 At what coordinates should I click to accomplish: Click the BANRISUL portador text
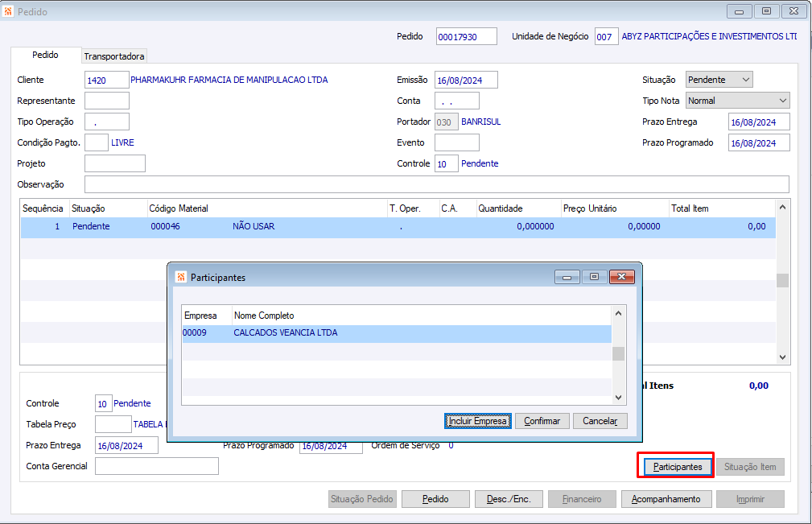(x=481, y=122)
